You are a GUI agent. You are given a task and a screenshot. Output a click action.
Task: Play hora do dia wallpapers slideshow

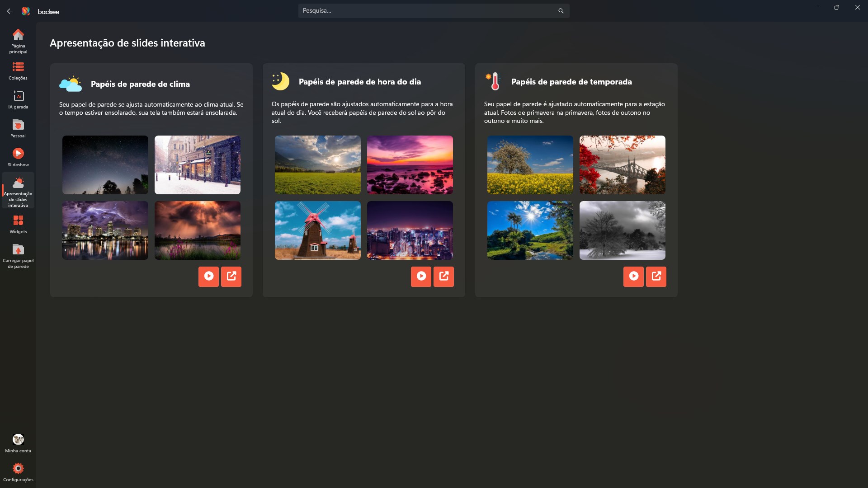[x=421, y=276]
